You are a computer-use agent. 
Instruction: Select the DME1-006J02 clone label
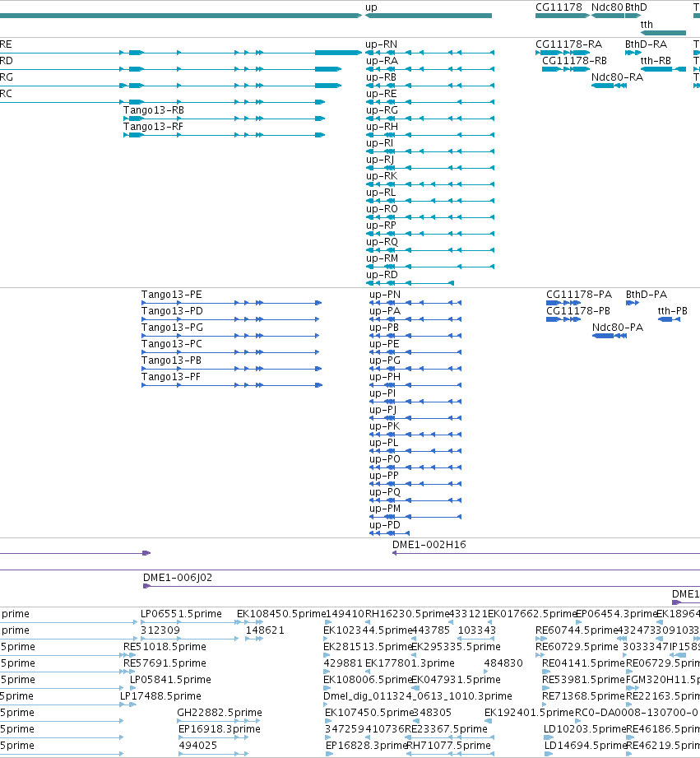click(178, 578)
